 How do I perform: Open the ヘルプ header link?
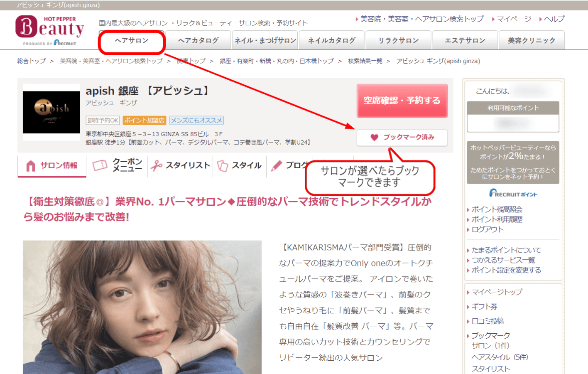coord(554,19)
